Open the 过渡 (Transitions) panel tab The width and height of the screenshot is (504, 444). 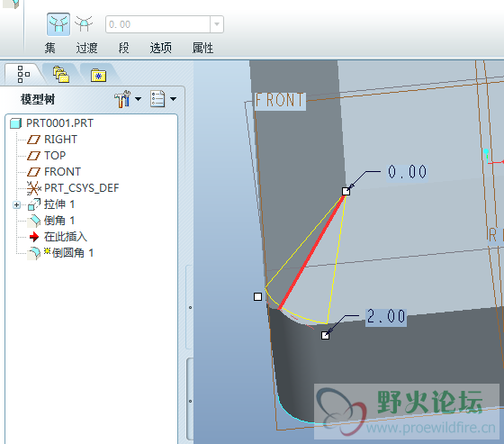86,48
